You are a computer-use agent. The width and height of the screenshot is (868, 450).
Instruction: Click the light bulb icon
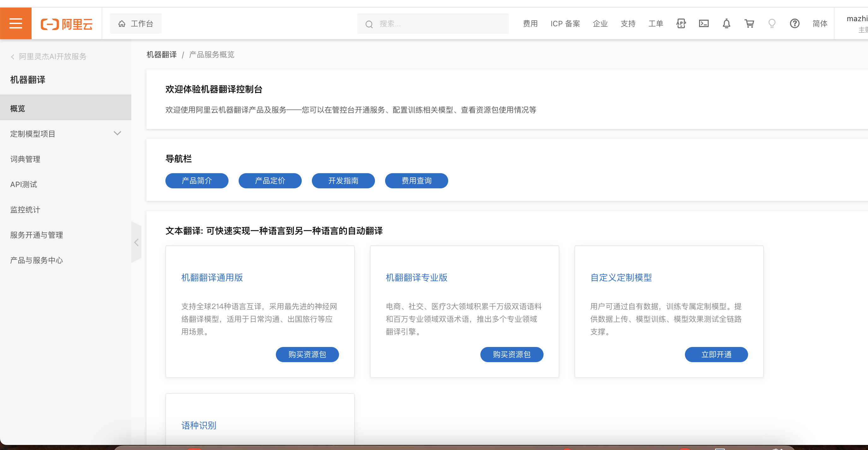click(x=772, y=24)
